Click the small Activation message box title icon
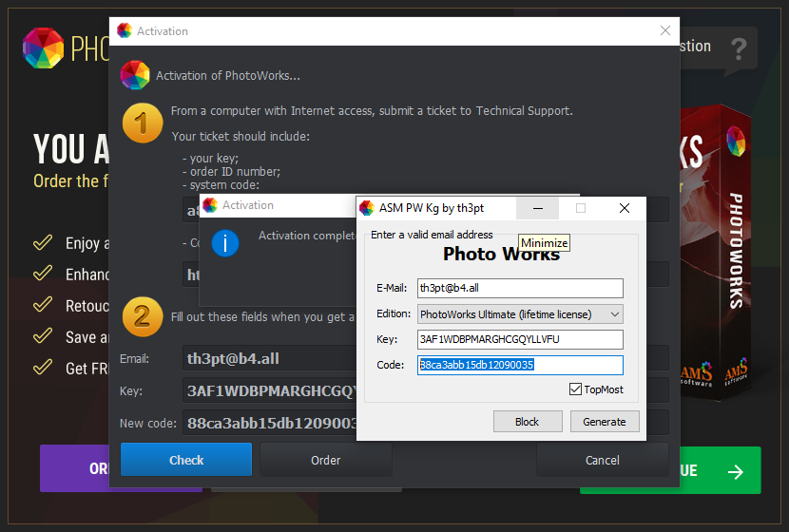This screenshot has width=789, height=532. (210, 204)
